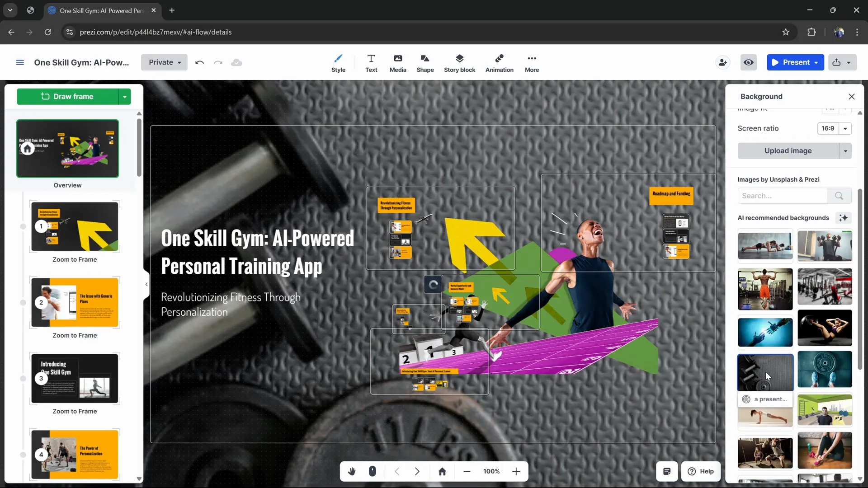Open the Chrome three-dot menu
The width and height of the screenshot is (868, 488).
tap(857, 32)
